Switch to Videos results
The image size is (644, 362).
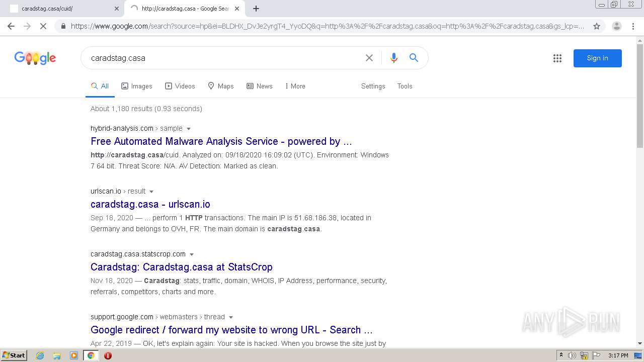pos(180,86)
